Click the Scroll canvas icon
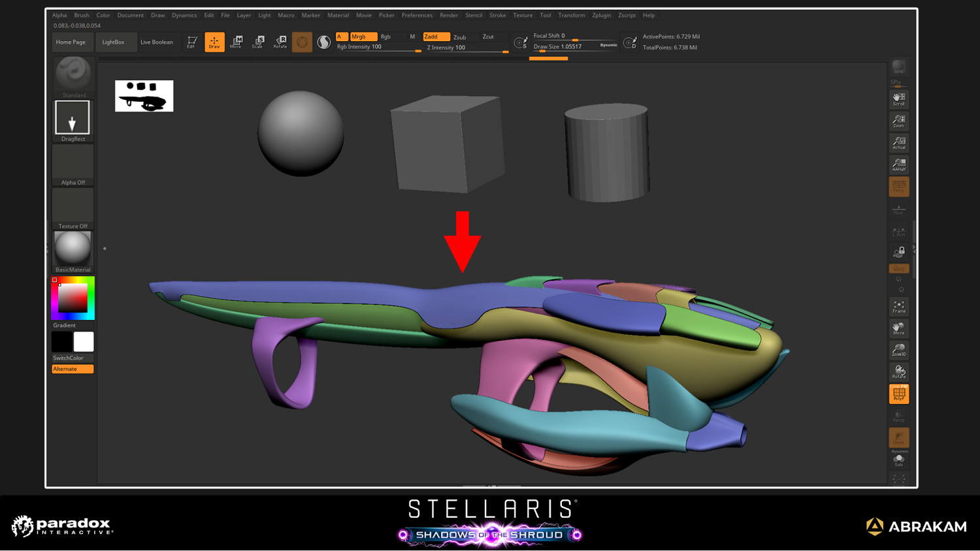 coord(899,99)
